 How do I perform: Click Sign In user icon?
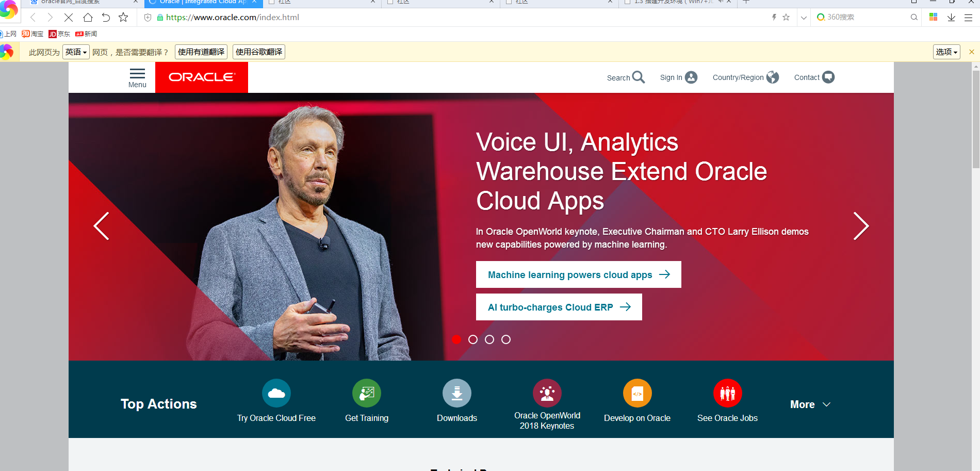click(691, 77)
